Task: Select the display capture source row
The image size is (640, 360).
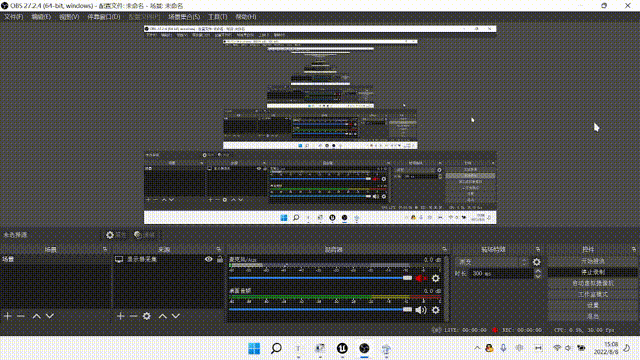Action: (x=169, y=259)
